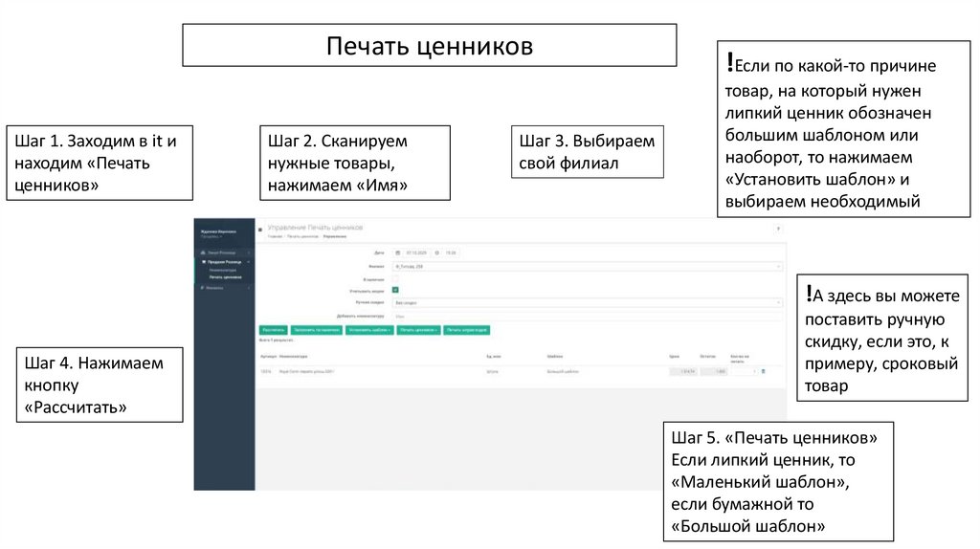
Task: Open the «Установить шаблон» dropdown button
Action: (369, 330)
